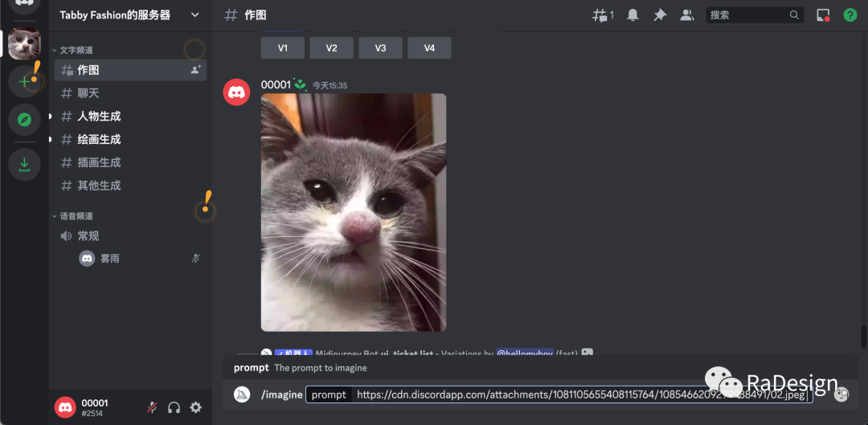Click the 搜索 search field
The image size is (868, 425).
point(755,15)
